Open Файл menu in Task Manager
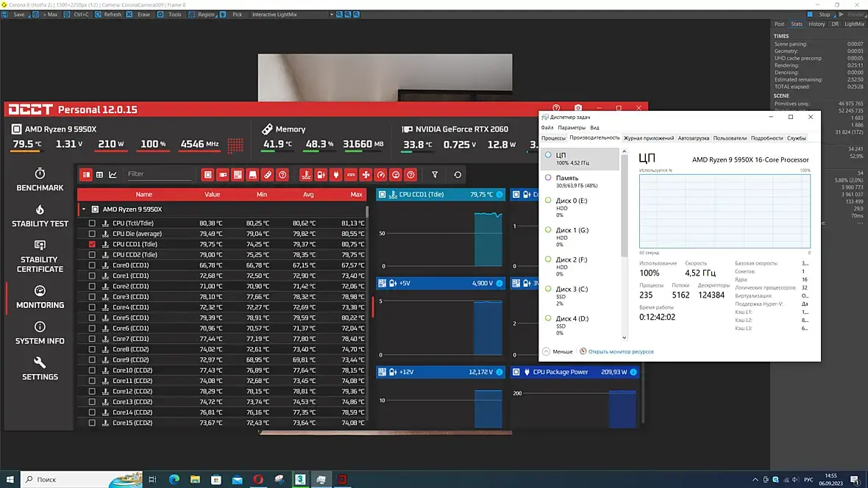 [x=547, y=127]
